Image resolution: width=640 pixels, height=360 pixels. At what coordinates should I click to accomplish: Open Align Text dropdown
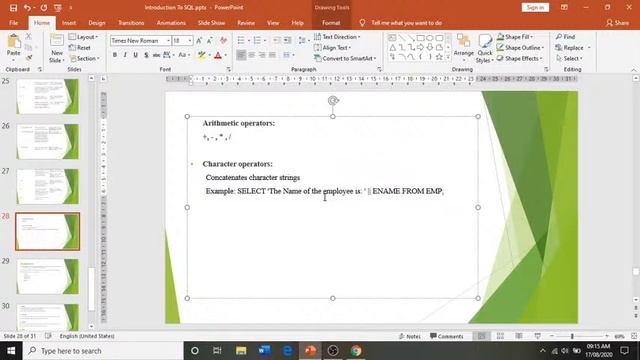coord(333,48)
